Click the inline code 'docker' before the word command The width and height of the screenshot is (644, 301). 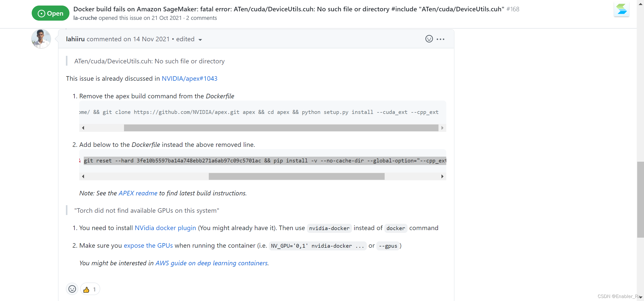tap(396, 228)
